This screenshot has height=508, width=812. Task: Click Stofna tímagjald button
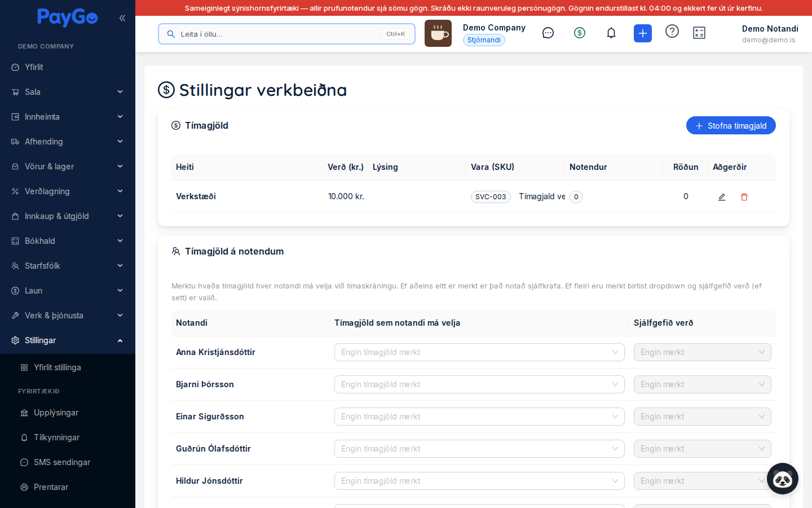pos(731,126)
